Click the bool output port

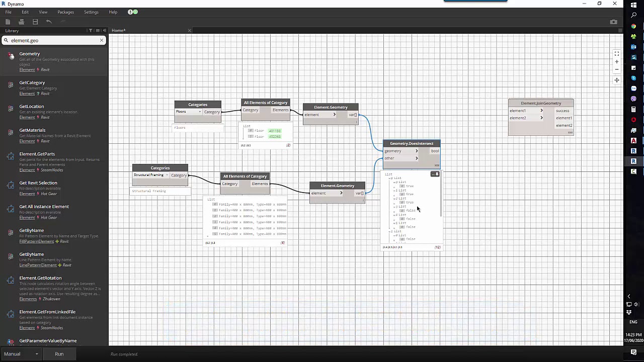pyautogui.click(x=435, y=151)
